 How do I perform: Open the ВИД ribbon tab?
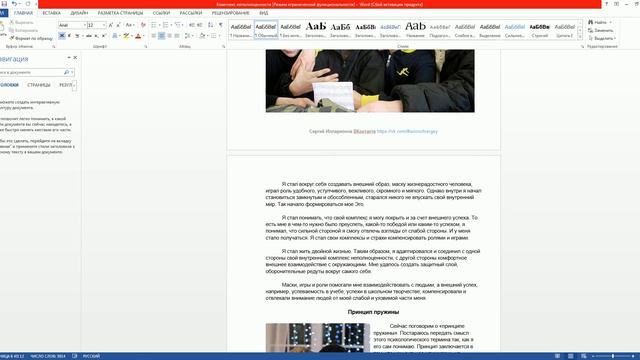[264, 13]
